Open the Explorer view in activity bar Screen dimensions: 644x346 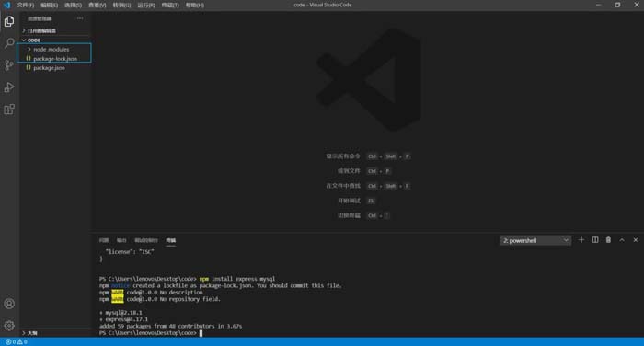point(9,21)
